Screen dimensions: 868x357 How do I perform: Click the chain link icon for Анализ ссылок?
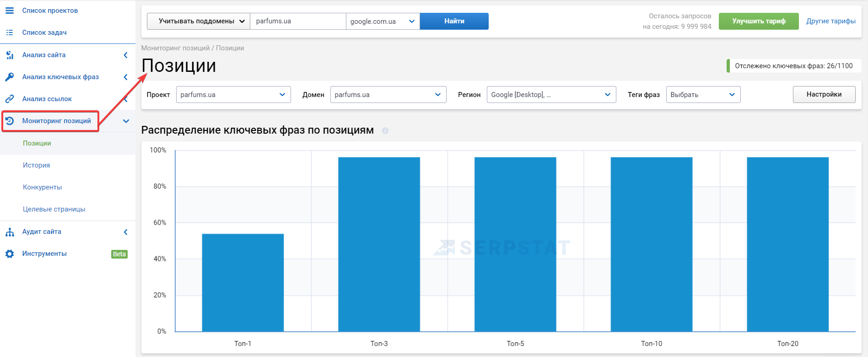(x=10, y=99)
